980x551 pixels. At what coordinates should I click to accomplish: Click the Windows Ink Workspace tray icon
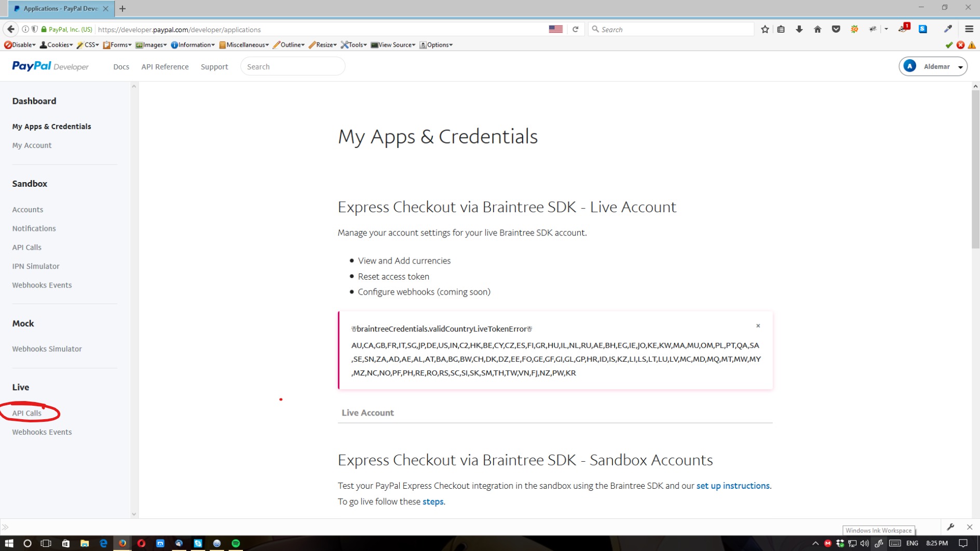point(879,543)
